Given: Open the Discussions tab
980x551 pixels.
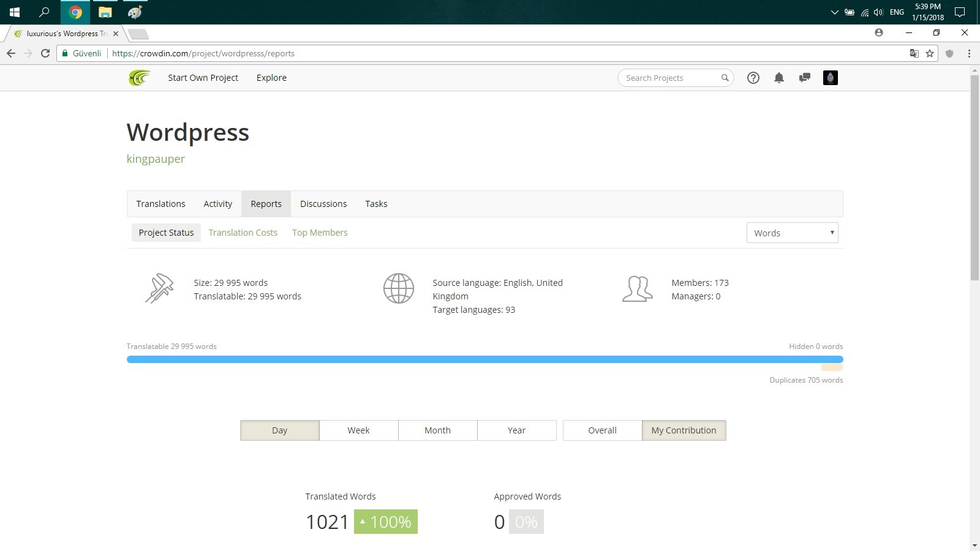Looking at the screenshot, I should click(x=323, y=204).
